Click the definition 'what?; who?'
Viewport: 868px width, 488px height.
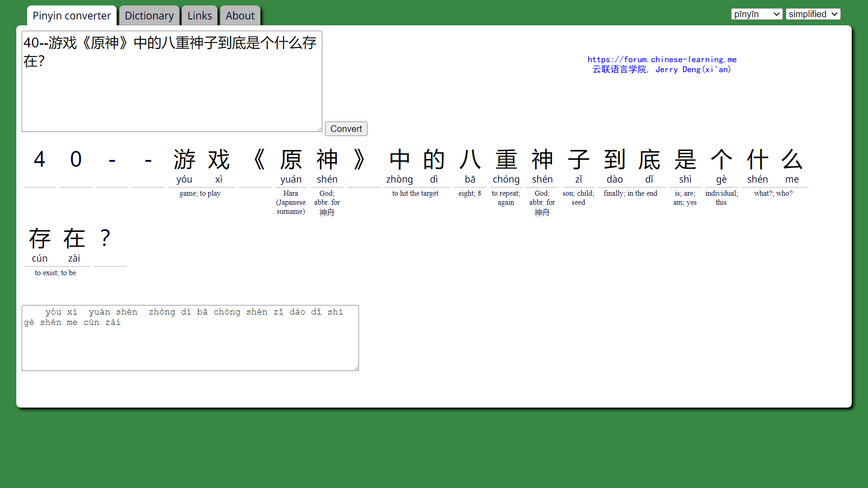[x=773, y=193]
